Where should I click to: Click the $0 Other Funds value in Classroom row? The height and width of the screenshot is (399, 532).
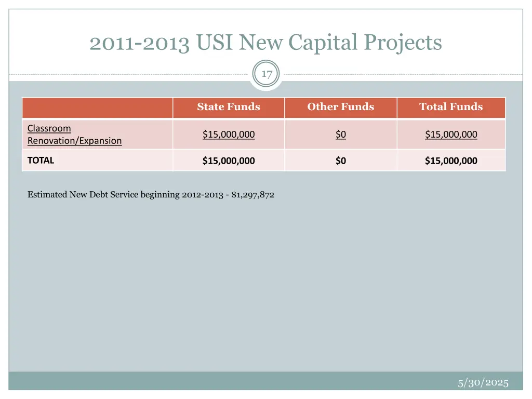pos(340,135)
